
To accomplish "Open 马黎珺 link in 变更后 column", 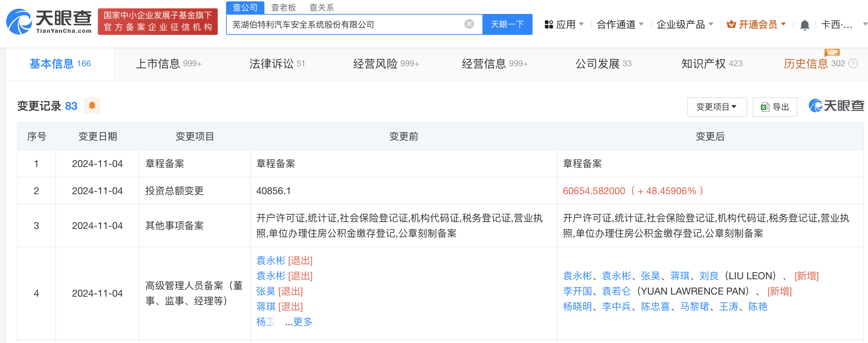I will (695, 307).
